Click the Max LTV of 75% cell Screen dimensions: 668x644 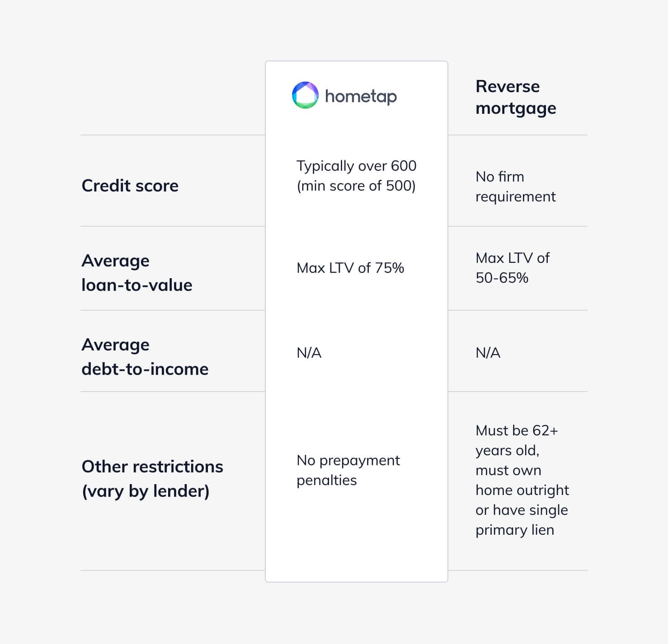350,268
